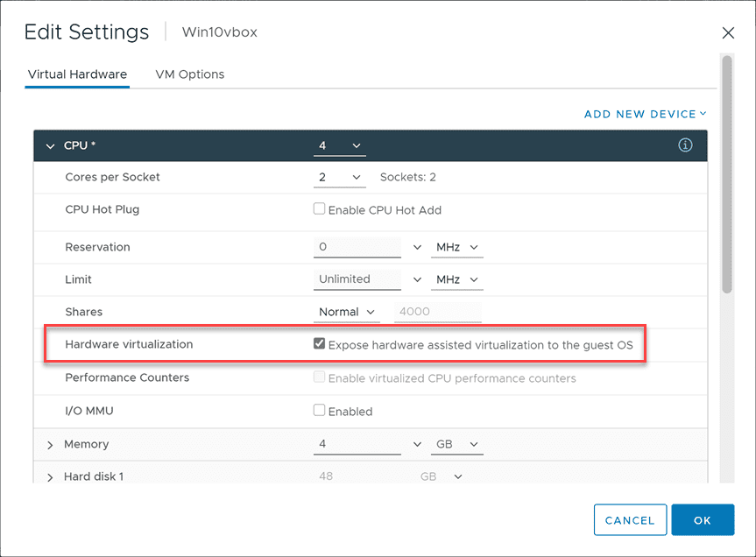Switch to the VM Options tab
The width and height of the screenshot is (756, 557).
coord(189,74)
